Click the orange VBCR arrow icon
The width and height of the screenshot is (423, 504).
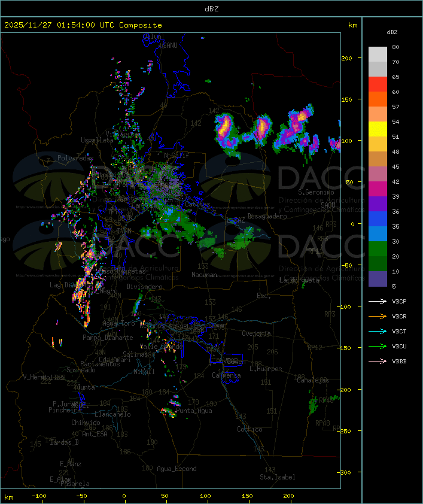pos(378,316)
